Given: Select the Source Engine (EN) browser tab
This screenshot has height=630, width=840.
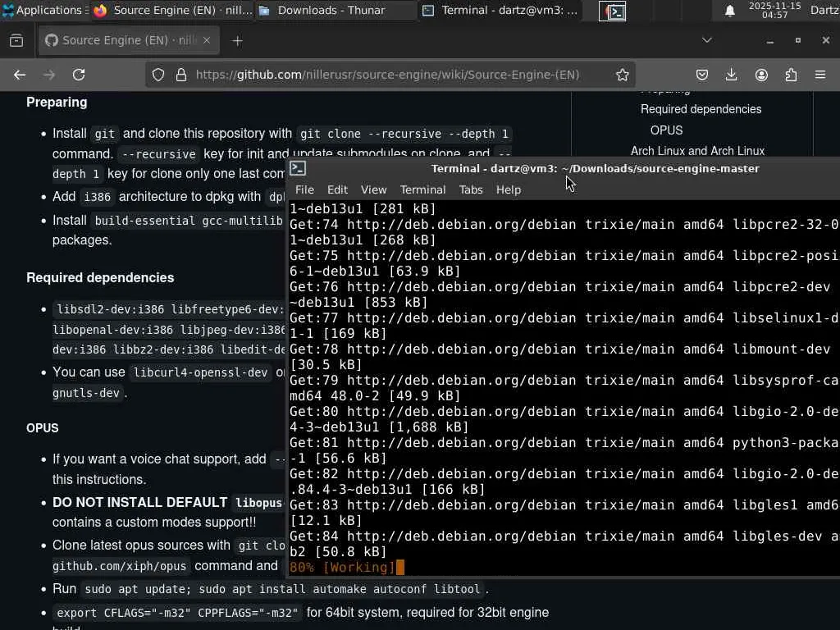Looking at the screenshot, I should 129,41.
